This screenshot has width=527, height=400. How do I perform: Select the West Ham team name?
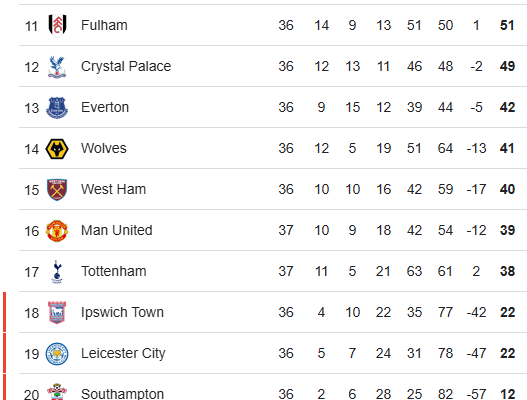click(x=114, y=190)
